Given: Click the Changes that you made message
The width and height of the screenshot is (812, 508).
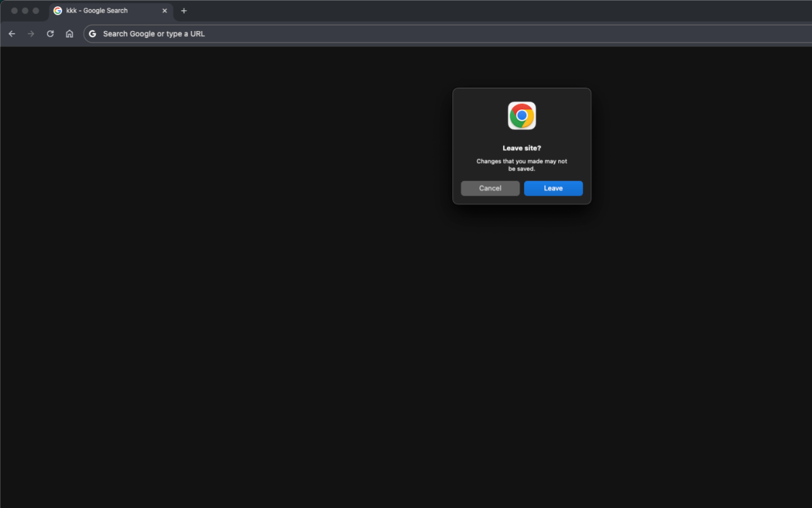Looking at the screenshot, I should pyautogui.click(x=521, y=165).
